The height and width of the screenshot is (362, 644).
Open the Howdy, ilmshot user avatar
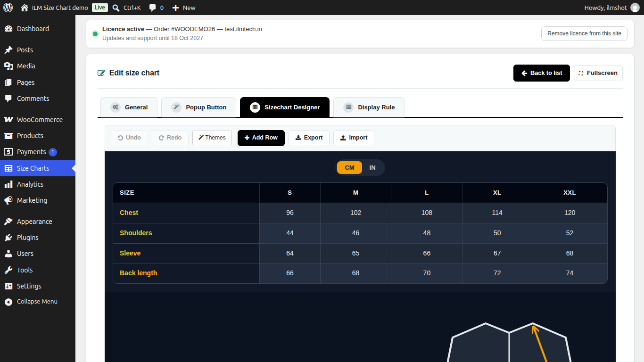click(x=634, y=8)
